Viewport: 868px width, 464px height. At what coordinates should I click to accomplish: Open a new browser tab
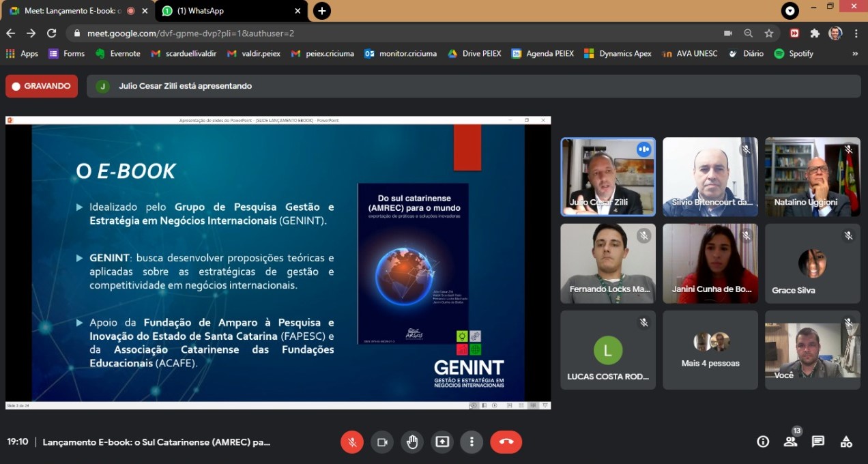tap(322, 11)
